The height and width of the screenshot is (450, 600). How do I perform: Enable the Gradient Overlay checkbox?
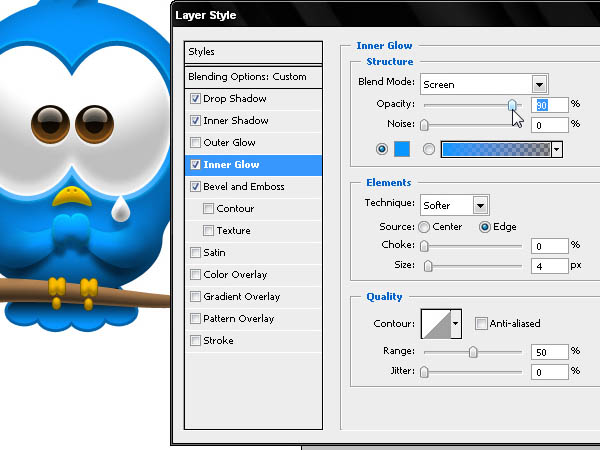point(195,297)
